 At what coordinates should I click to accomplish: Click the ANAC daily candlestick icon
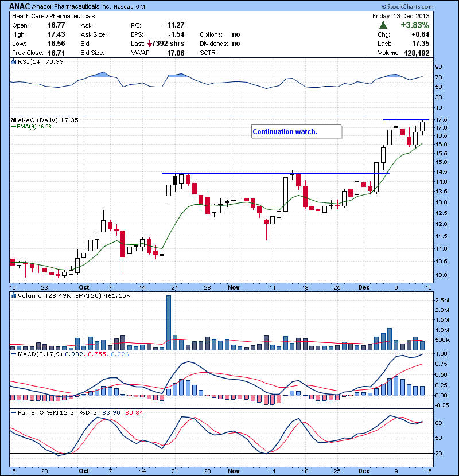tap(13, 120)
